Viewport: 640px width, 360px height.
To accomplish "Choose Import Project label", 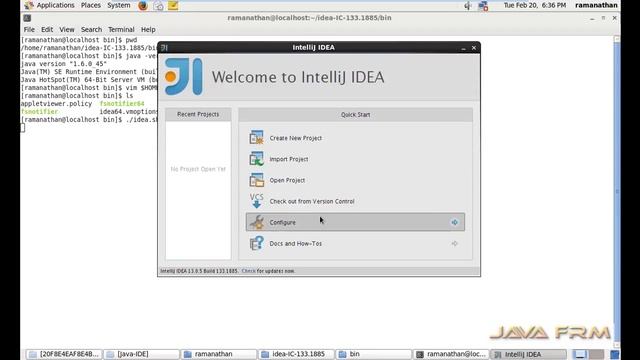I will (289, 159).
